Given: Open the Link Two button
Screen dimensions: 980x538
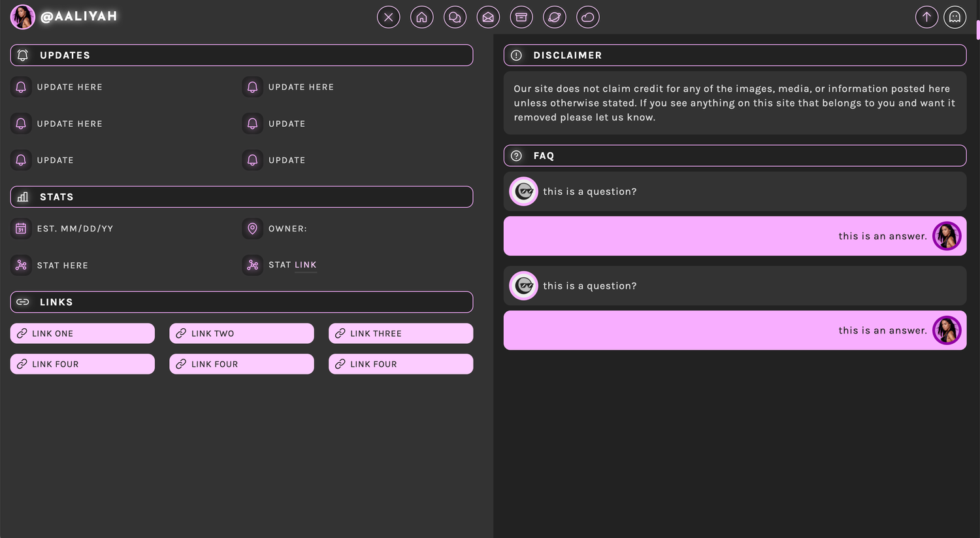Looking at the screenshot, I should click(241, 333).
